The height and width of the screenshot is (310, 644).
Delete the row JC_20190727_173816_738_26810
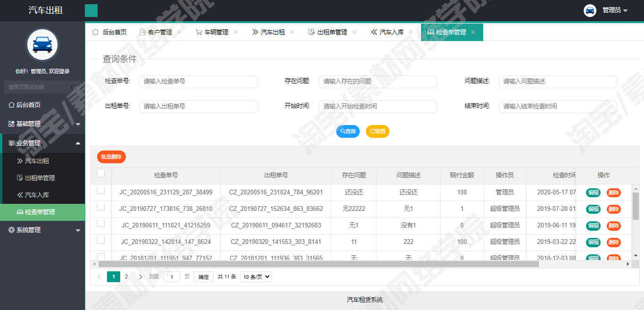[x=614, y=209]
